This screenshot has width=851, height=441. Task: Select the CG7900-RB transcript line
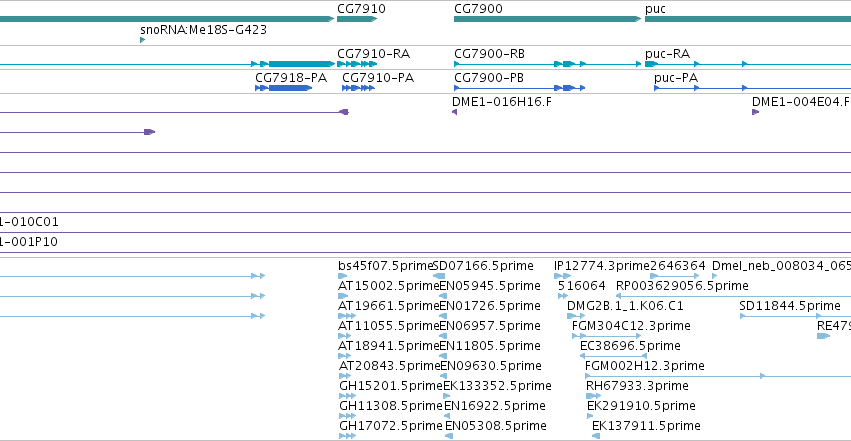tap(548, 64)
